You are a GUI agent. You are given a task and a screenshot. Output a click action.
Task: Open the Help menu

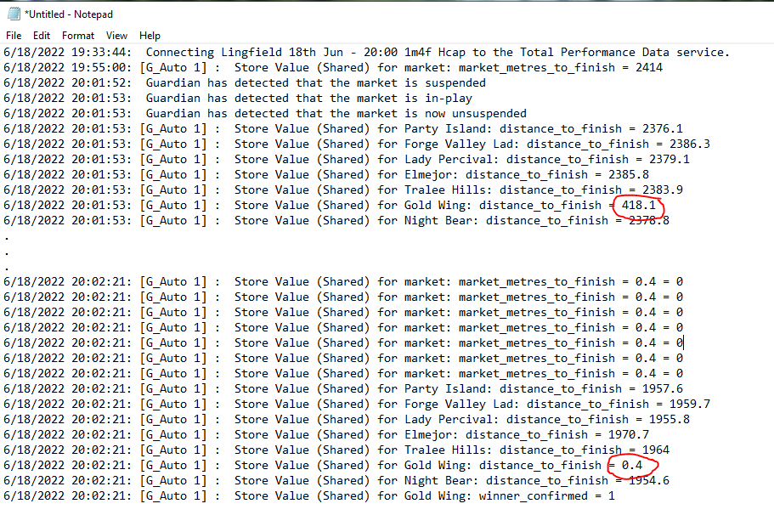tap(150, 36)
